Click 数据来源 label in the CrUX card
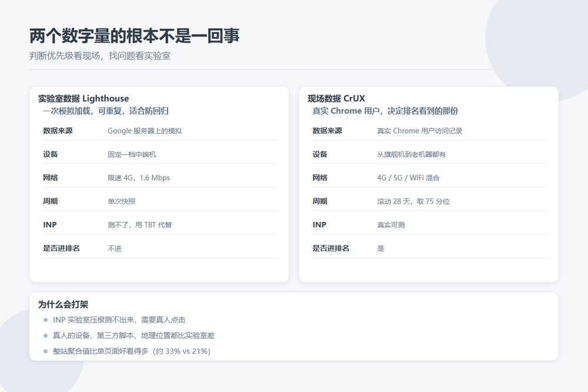Screen dimensions: 588x392 pyautogui.click(x=328, y=131)
